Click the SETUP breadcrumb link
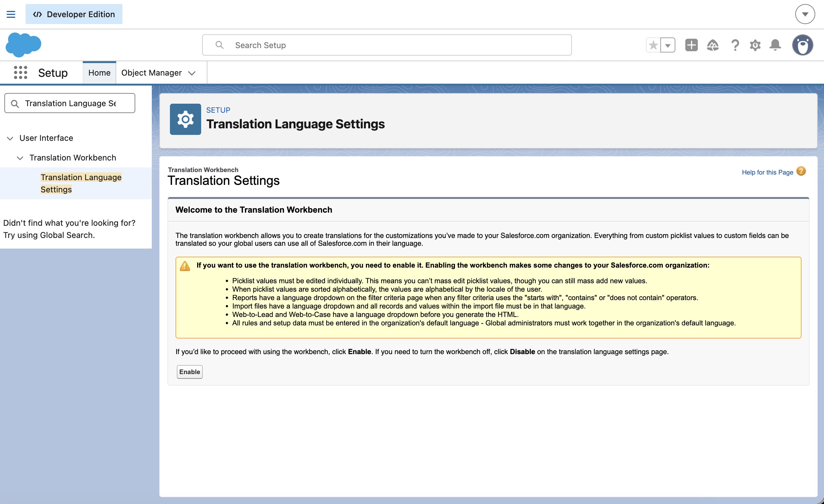The height and width of the screenshot is (504, 824). [x=218, y=110]
